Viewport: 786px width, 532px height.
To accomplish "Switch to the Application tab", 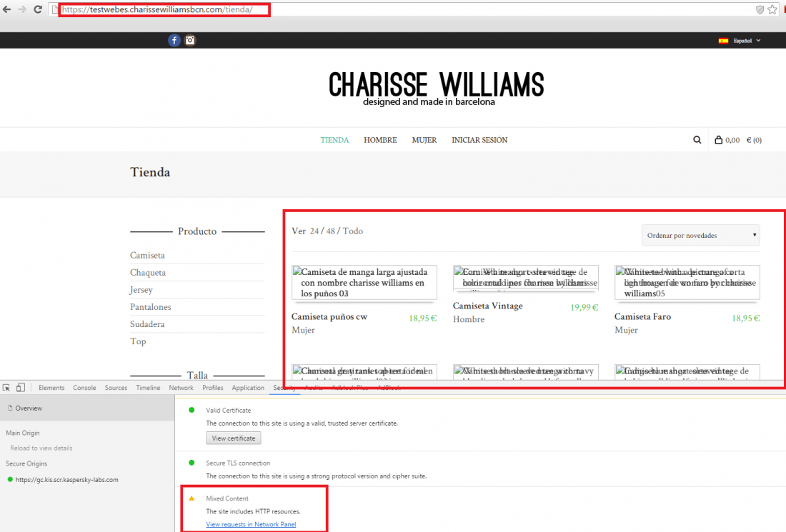I will click(x=248, y=388).
